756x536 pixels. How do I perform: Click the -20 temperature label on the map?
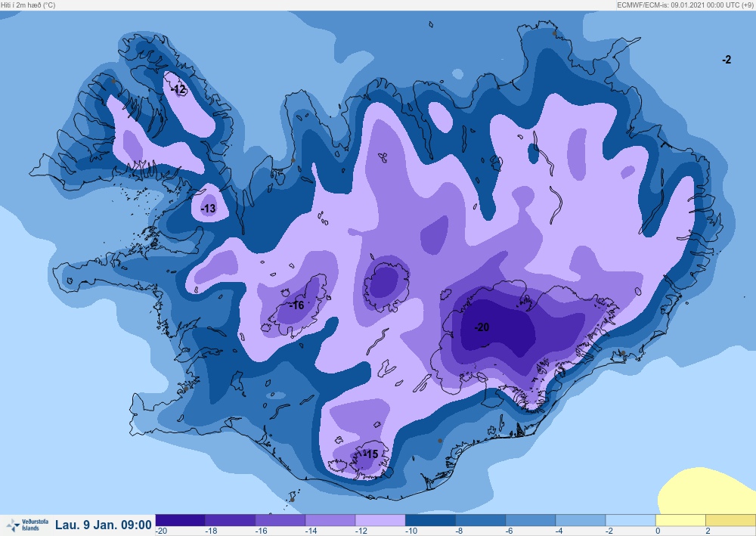[x=482, y=327]
